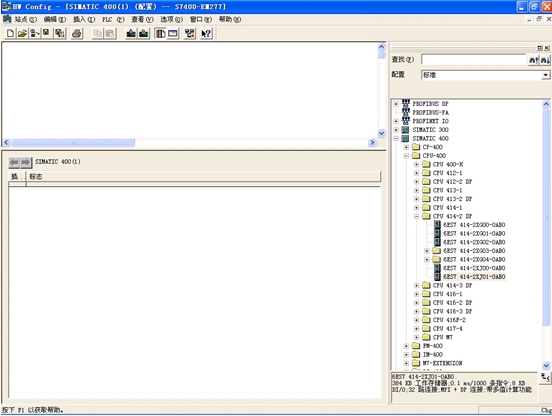
Task: Select the CPU 412-2 DP folder label
Action: [452, 182]
